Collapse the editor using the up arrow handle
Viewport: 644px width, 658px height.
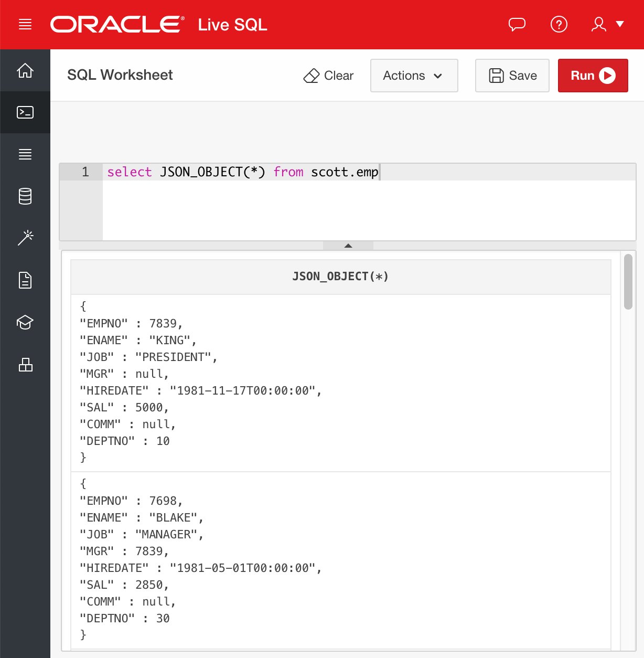pyautogui.click(x=348, y=246)
